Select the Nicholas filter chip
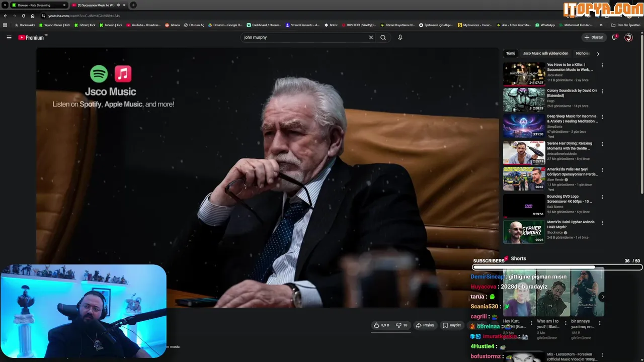Screen dimensions: 644x362 click(583, 53)
